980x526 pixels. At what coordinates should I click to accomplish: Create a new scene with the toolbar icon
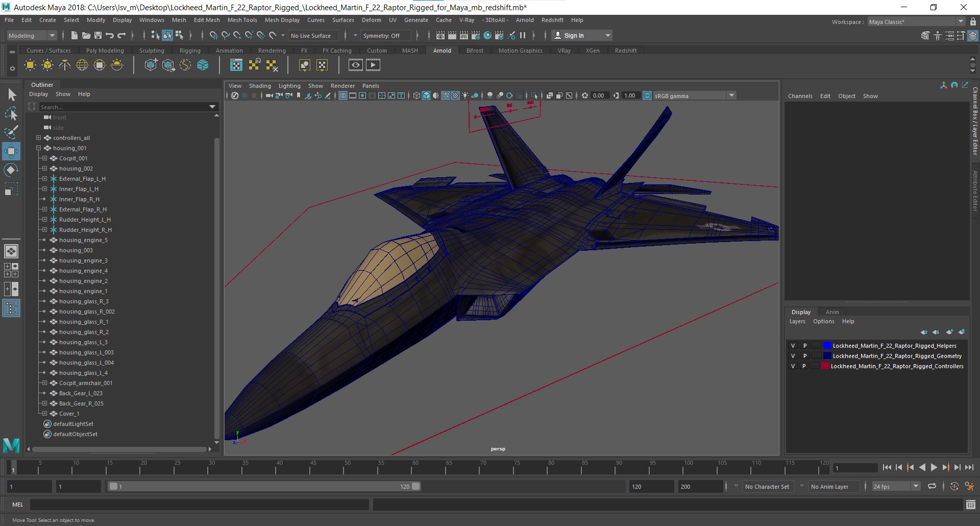pyautogui.click(x=75, y=35)
